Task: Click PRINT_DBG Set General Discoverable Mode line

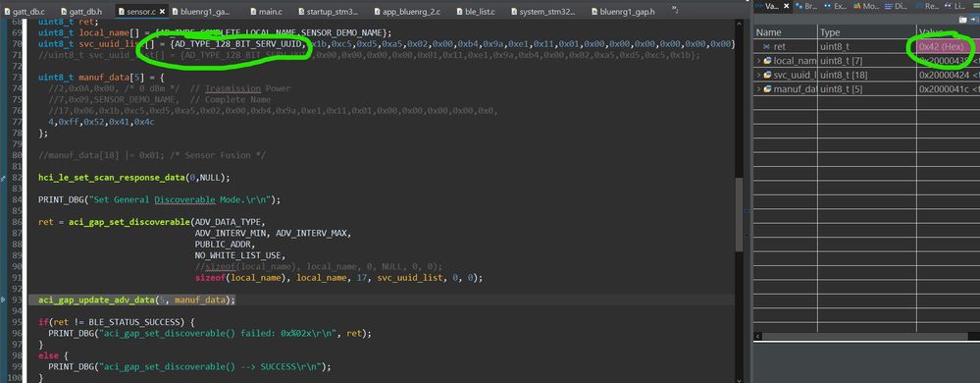Action: click(x=159, y=199)
